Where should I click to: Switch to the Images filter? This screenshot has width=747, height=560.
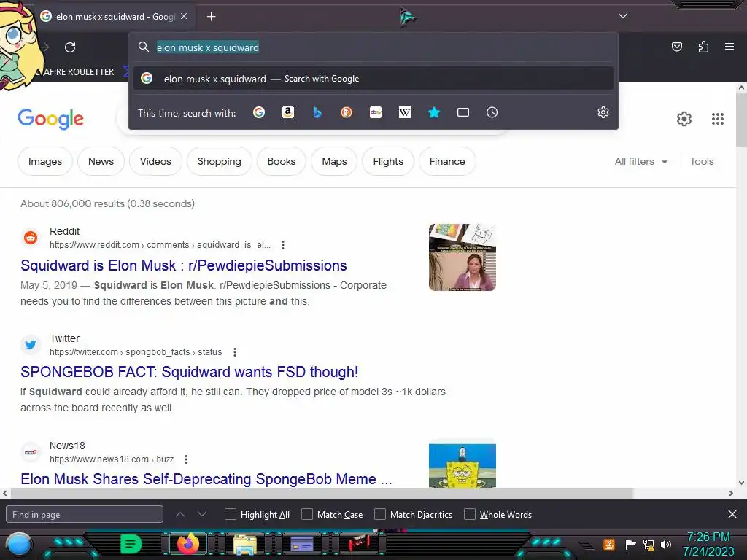point(44,161)
